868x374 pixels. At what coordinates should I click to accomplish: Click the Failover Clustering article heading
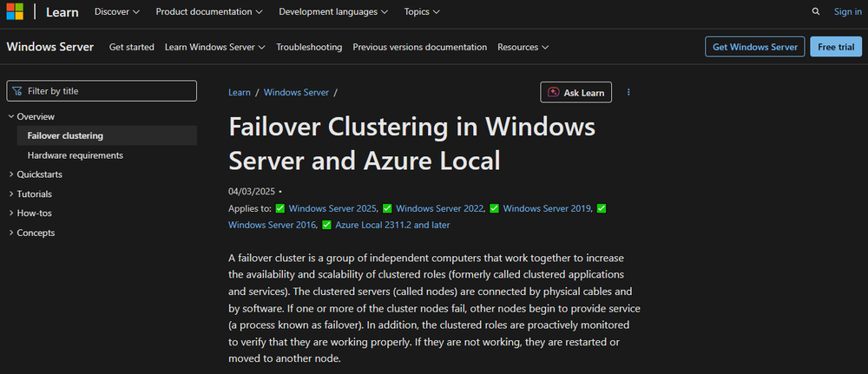point(411,144)
